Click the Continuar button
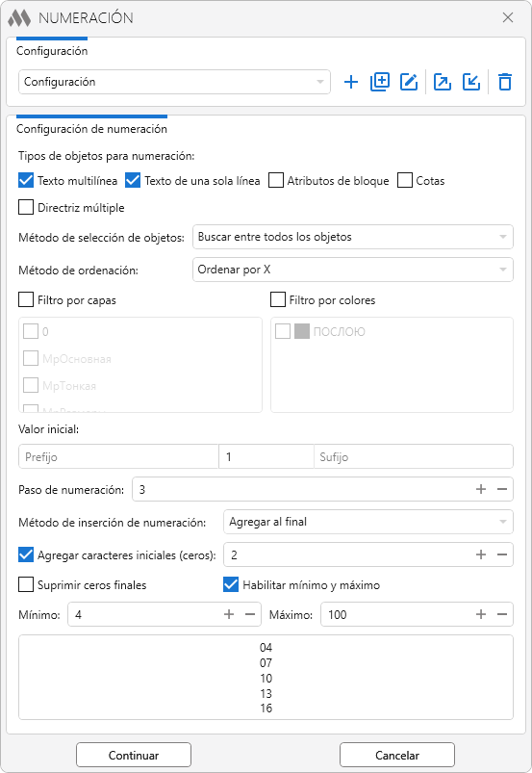Screen dimensions: 532x773 click(134, 755)
